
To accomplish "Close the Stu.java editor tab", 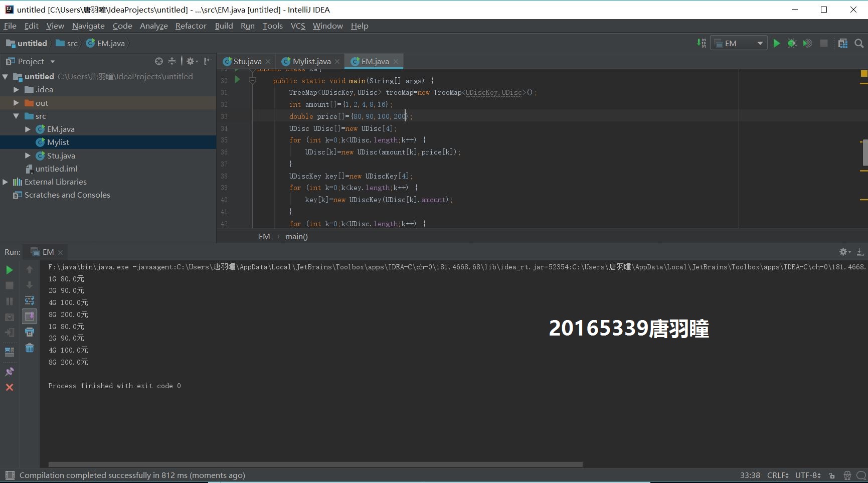I will 268,61.
